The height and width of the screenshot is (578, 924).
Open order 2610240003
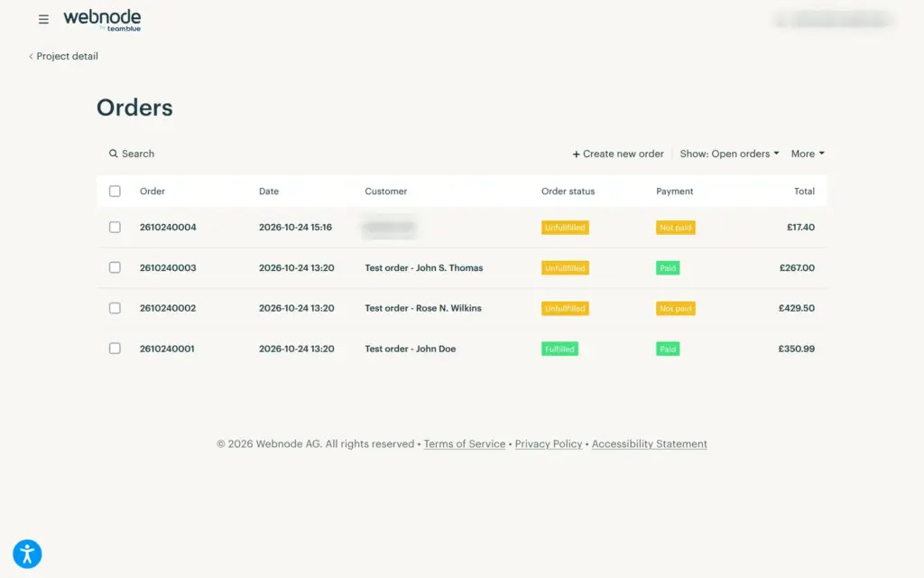click(168, 267)
